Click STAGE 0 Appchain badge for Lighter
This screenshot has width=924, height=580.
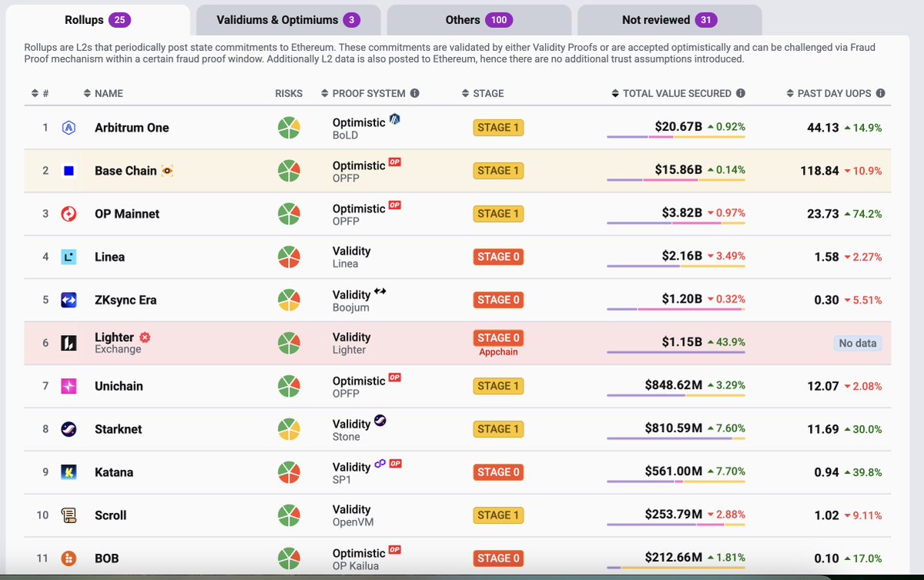point(498,344)
